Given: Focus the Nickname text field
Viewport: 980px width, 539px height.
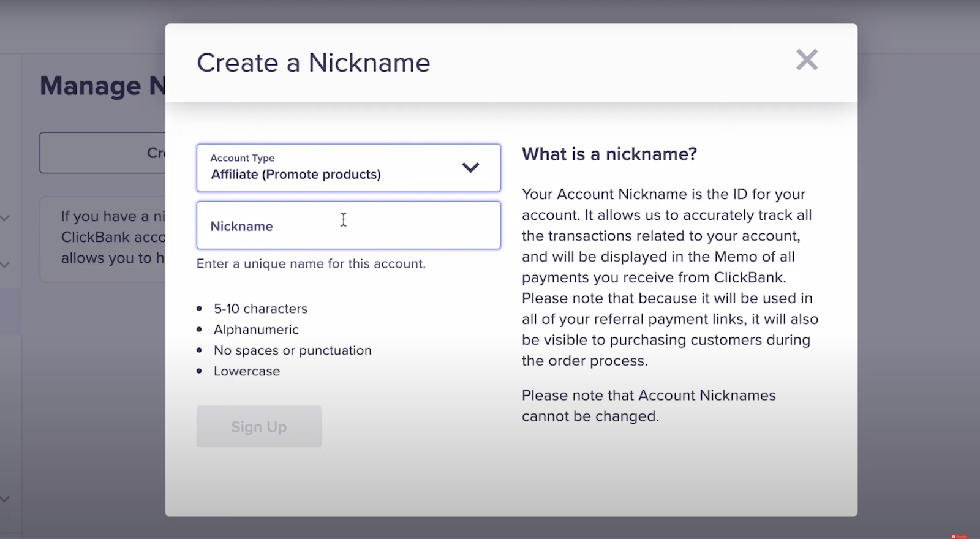Looking at the screenshot, I should click(x=348, y=225).
